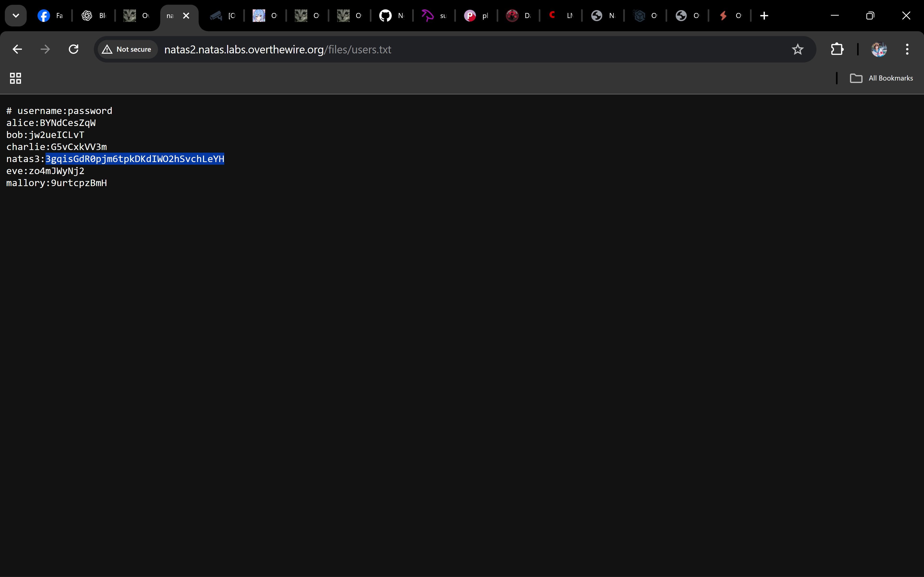Switch to the GitHub tab
This screenshot has width=924, height=577.
pos(391,16)
